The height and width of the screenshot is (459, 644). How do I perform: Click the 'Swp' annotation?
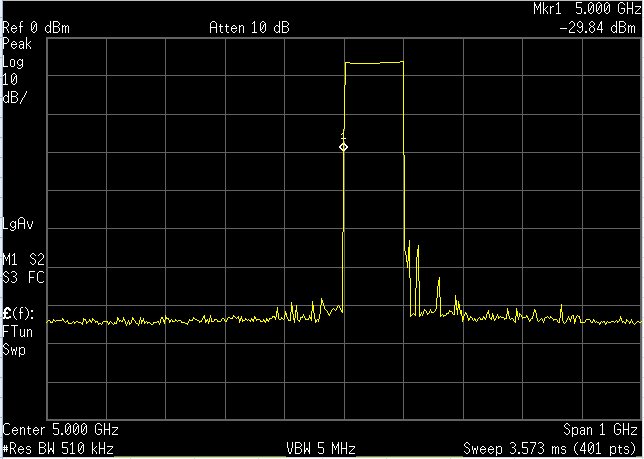(x=14, y=350)
